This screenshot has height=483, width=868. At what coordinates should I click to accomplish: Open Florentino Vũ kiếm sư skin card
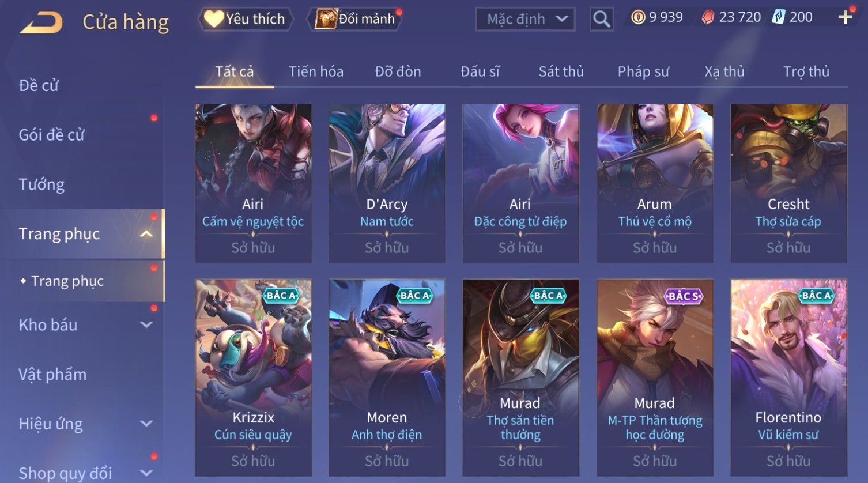click(788, 378)
